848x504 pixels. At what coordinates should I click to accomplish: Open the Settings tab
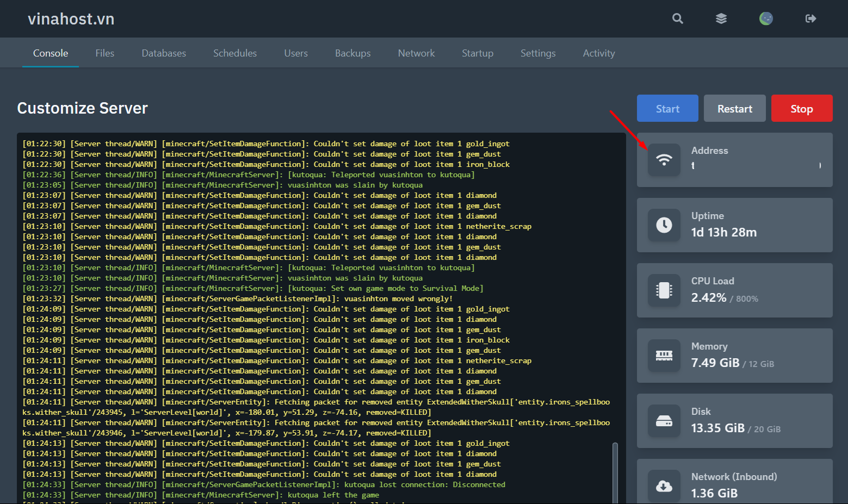coord(538,53)
